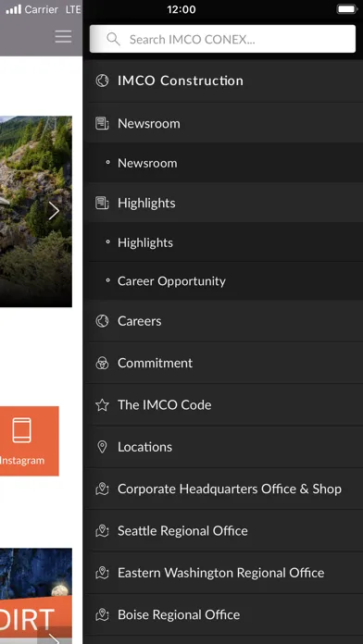Screen dimensions: 363x644
Task: Focus the Search IMCO CONEX field
Action: (222, 39)
